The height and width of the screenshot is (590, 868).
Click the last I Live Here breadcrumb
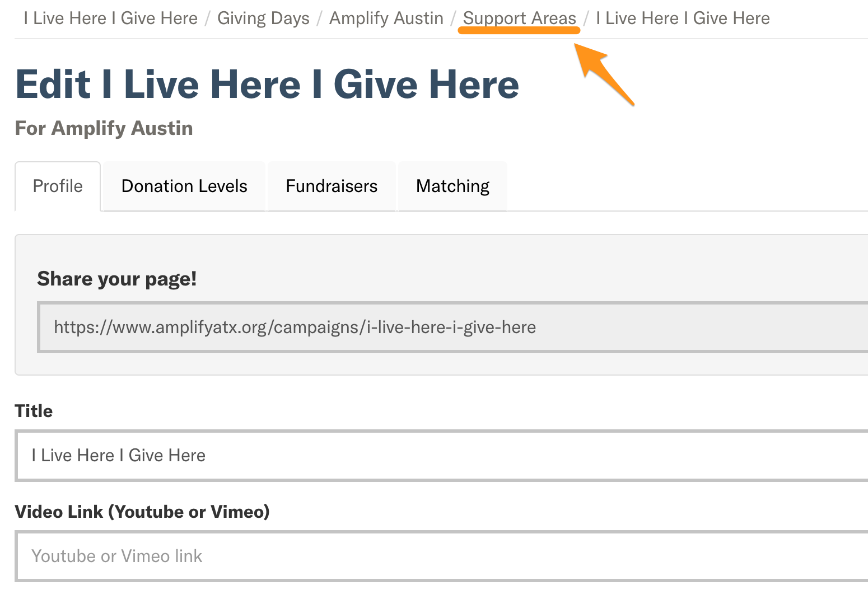(x=683, y=18)
